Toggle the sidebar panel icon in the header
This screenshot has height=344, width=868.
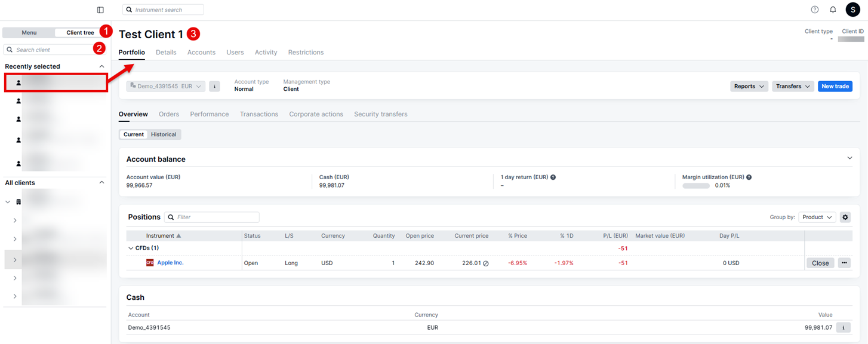click(x=100, y=10)
